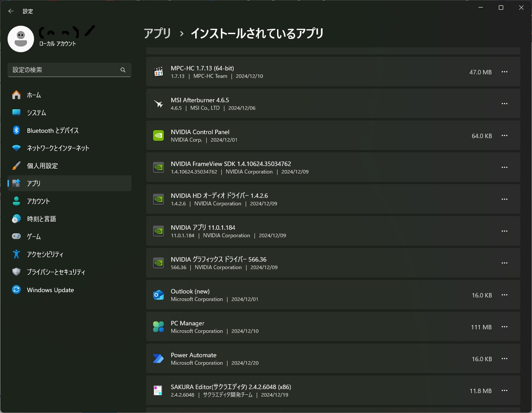The height and width of the screenshot is (413, 532).
Task: Open アクセシビリティ settings
Action: [x=69, y=254]
